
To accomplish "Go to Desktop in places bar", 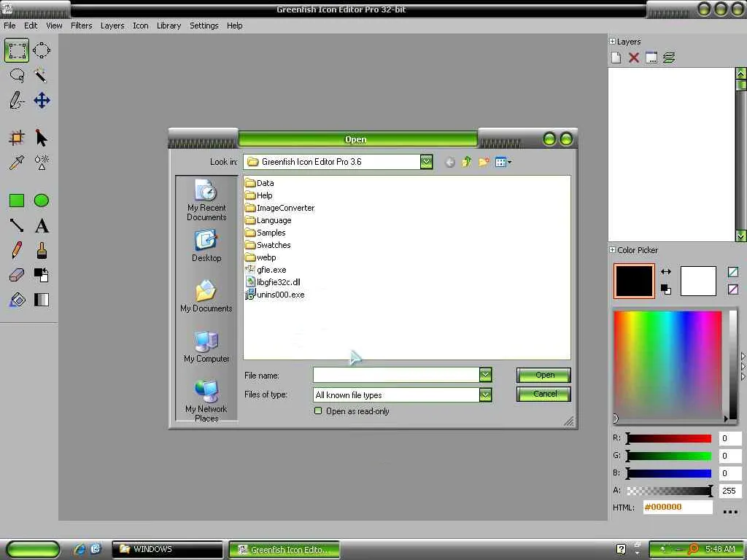I will click(206, 246).
